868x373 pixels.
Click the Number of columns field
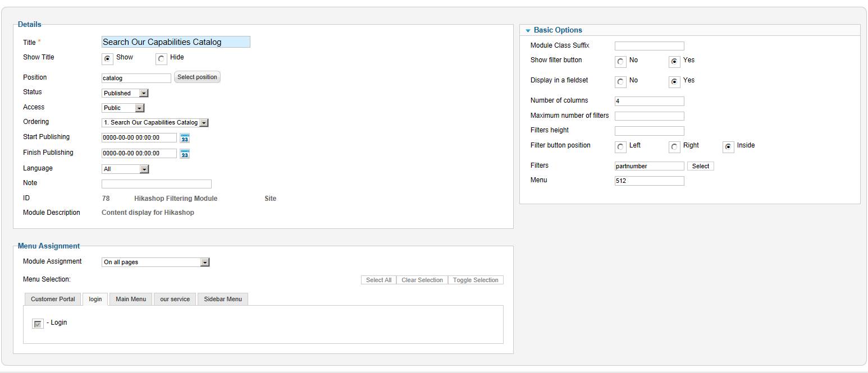649,102
